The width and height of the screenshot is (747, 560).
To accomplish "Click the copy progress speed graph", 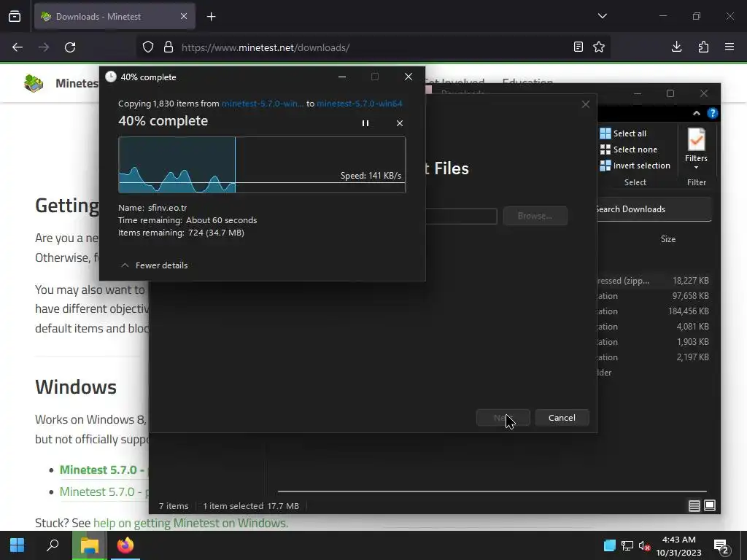I will click(262, 165).
